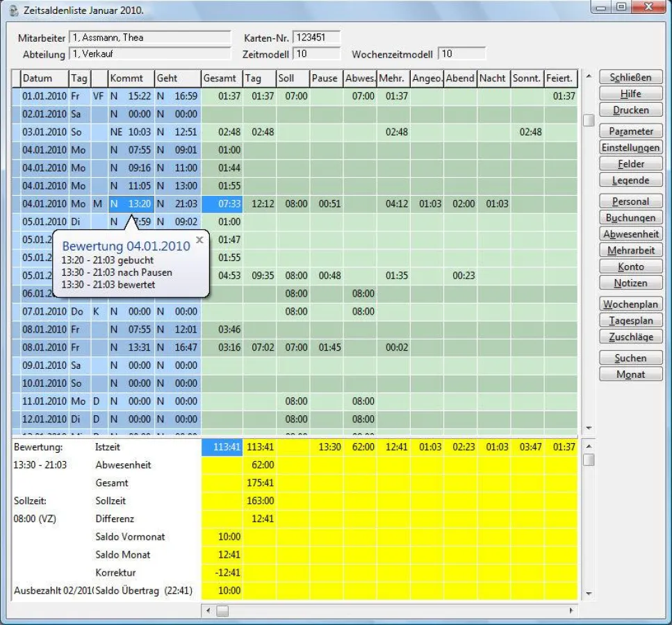672x625 pixels.
Task: Click the summary panel scrollbar up arrow
Action: (x=589, y=445)
